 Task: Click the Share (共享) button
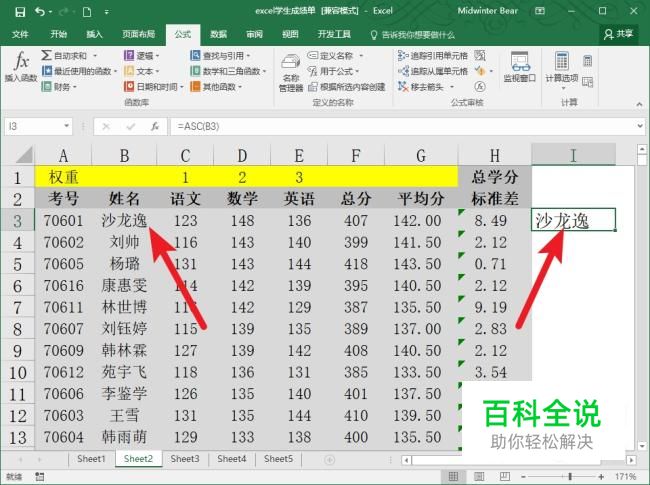tap(618, 34)
